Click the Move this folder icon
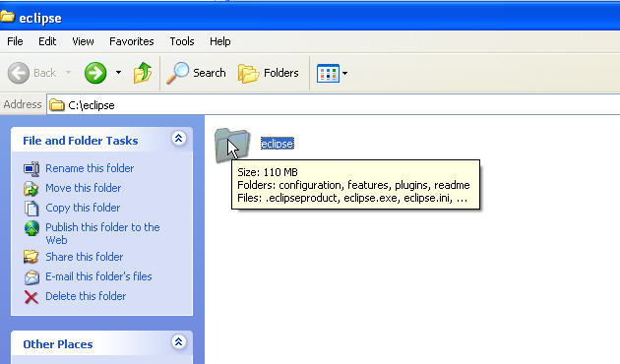 coord(31,189)
